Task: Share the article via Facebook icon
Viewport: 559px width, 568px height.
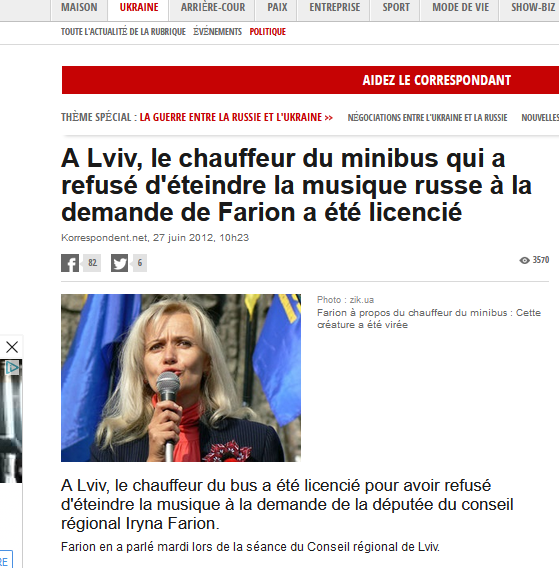Action: pos(70,263)
